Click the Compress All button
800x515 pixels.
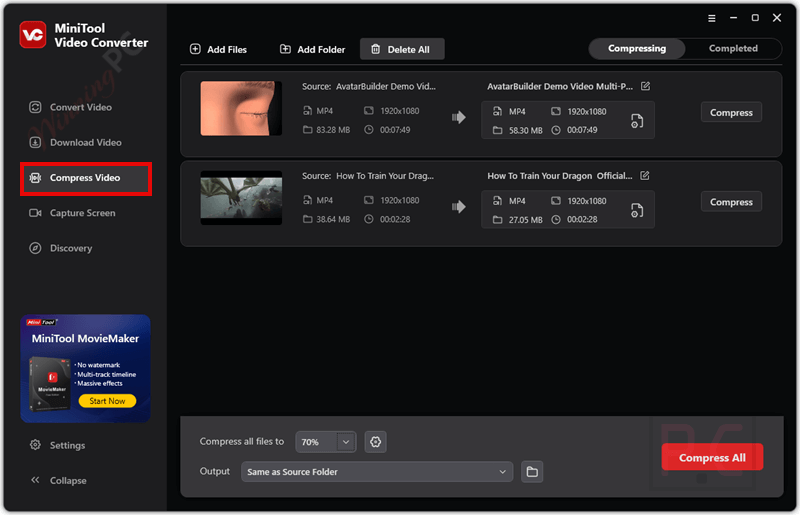(x=712, y=457)
